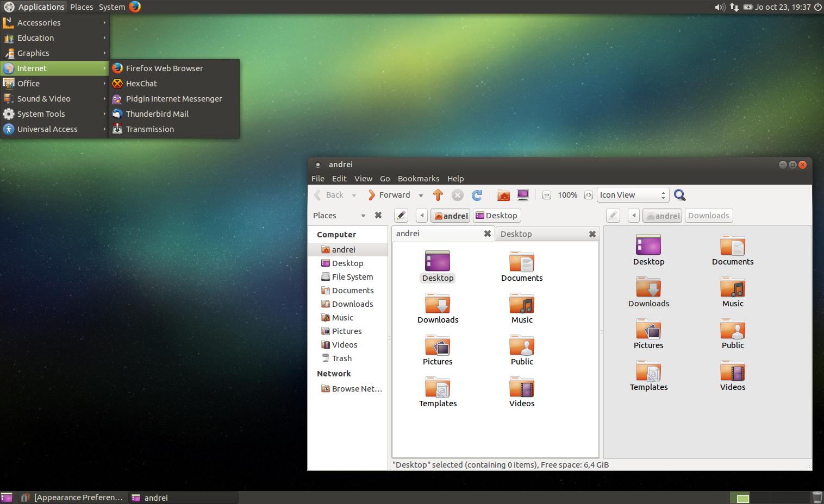Open the Places sidebar type dropdown
824x504 pixels.
339,216
